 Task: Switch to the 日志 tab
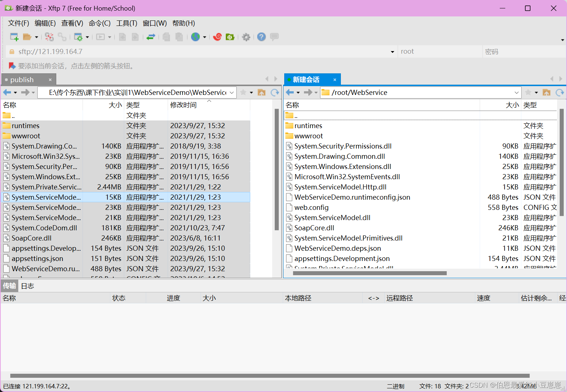27,286
